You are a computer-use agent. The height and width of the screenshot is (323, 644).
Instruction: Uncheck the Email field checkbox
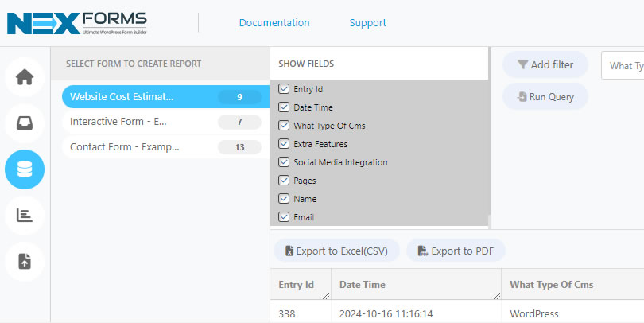pos(284,217)
